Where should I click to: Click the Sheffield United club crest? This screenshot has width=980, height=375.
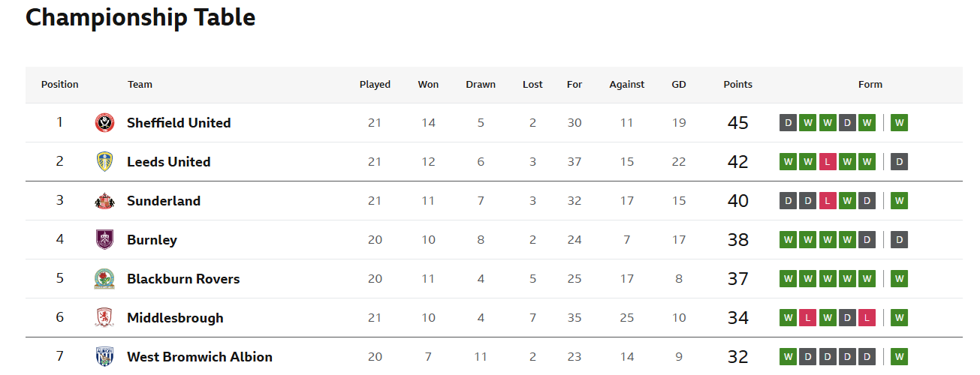(104, 123)
